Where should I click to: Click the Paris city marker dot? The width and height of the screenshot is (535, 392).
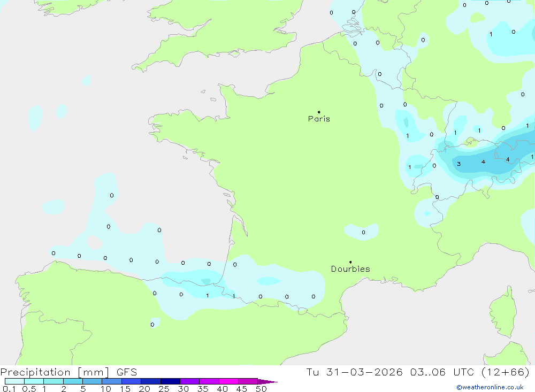[x=319, y=112]
